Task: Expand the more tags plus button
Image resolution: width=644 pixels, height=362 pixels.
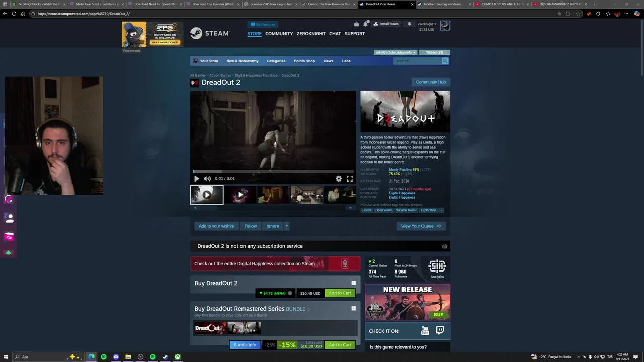Action: (x=441, y=210)
